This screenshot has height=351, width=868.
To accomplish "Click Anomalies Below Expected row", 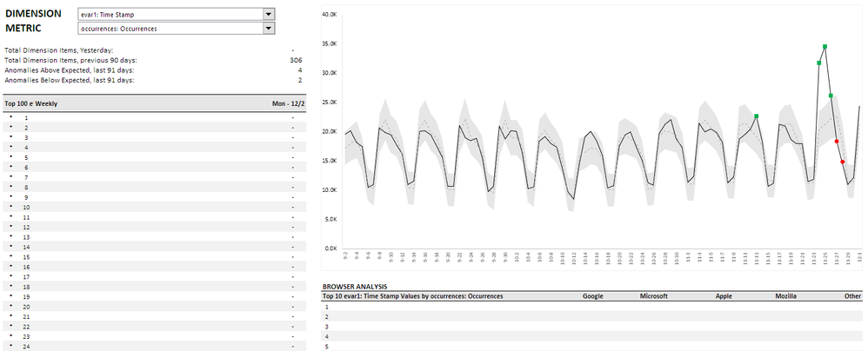I will coord(153,80).
